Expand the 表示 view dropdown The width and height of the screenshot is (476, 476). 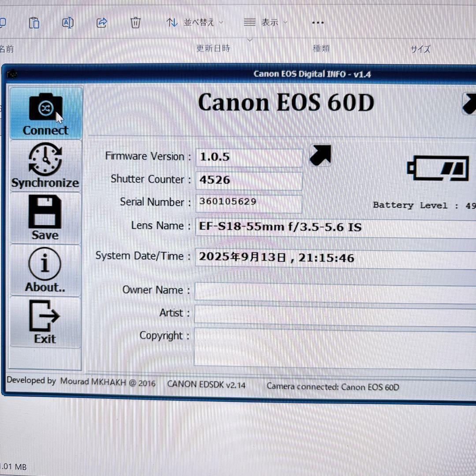(266, 22)
